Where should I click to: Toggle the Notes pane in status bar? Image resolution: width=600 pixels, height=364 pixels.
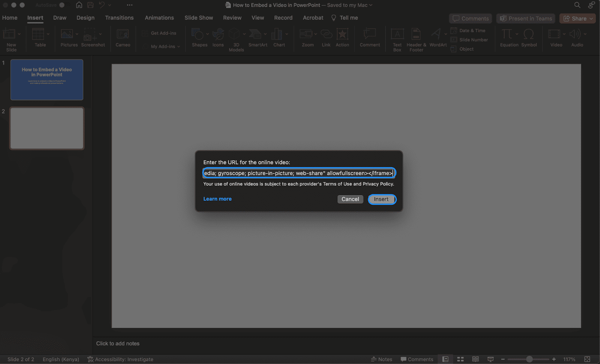click(x=381, y=359)
